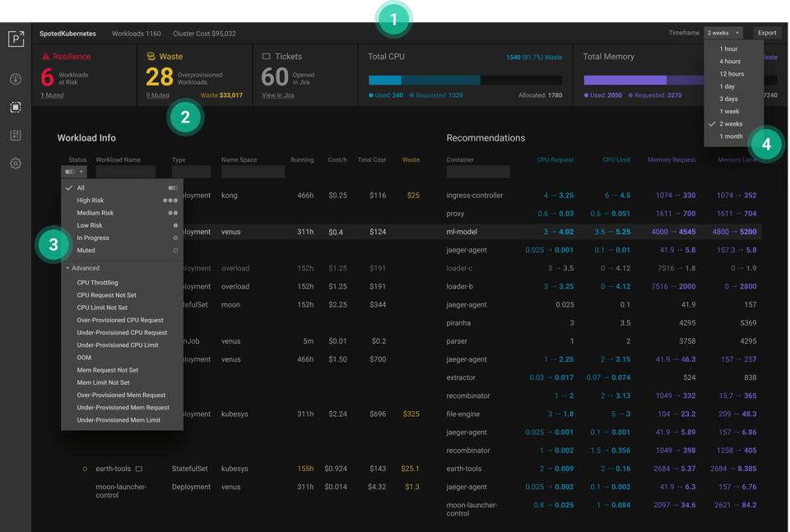This screenshot has height=532, width=790.
Task: Open the reports grid icon in sidebar
Action: click(16, 135)
